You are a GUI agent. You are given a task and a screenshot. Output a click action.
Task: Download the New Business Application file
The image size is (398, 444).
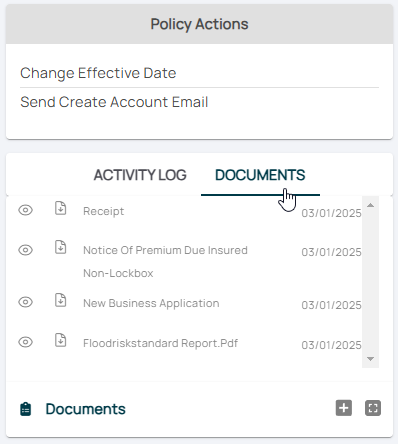[x=60, y=300]
